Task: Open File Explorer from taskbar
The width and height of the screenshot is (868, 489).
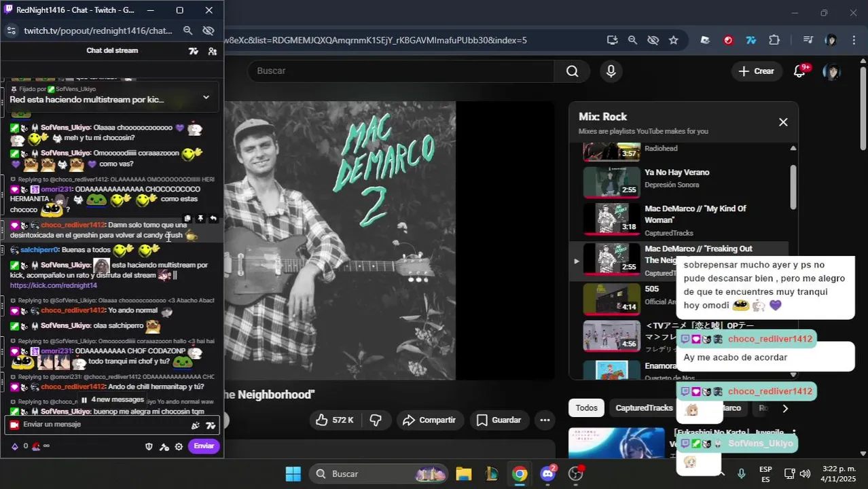Action: (464, 473)
